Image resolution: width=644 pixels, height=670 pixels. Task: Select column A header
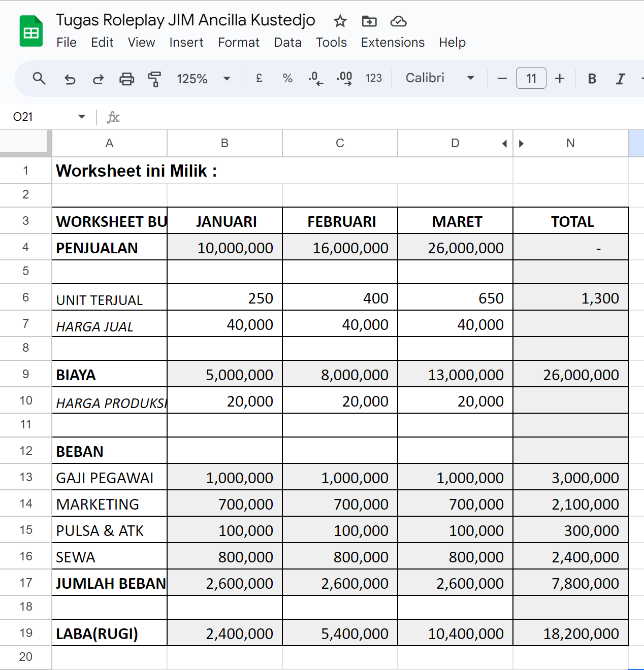click(110, 143)
